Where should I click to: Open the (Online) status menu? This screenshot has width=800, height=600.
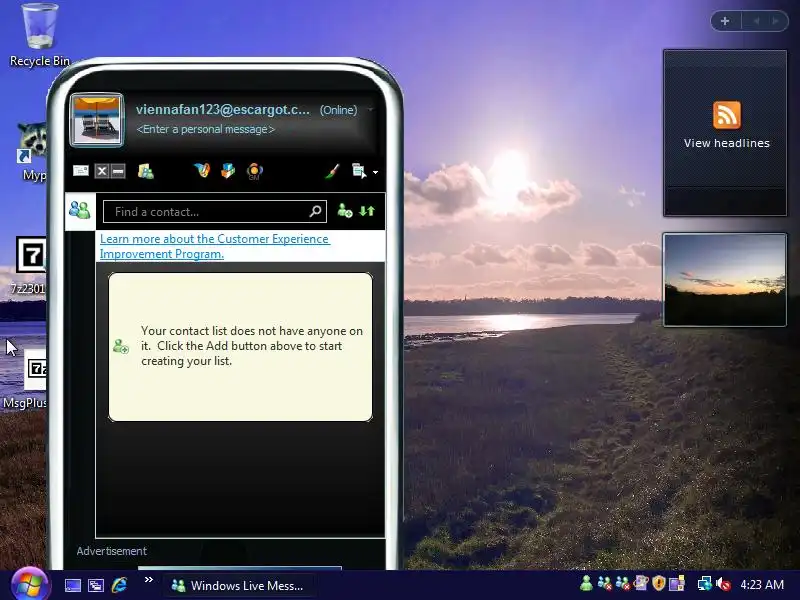pos(338,110)
